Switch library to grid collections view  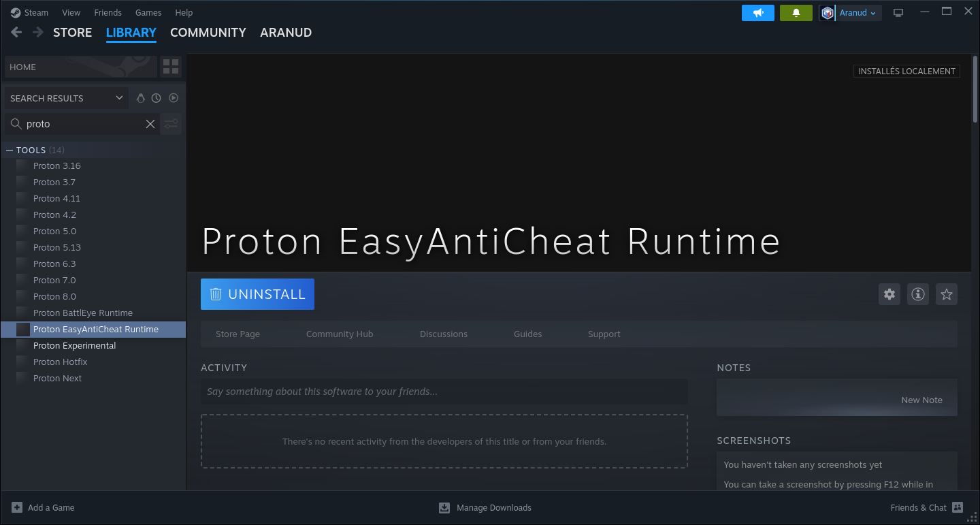pyautogui.click(x=171, y=67)
